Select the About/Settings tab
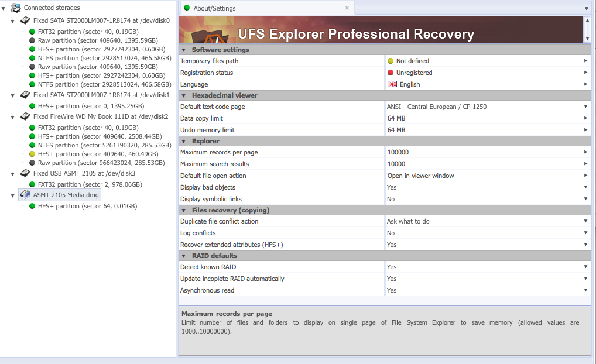The height and width of the screenshot is (364, 596). pos(267,8)
